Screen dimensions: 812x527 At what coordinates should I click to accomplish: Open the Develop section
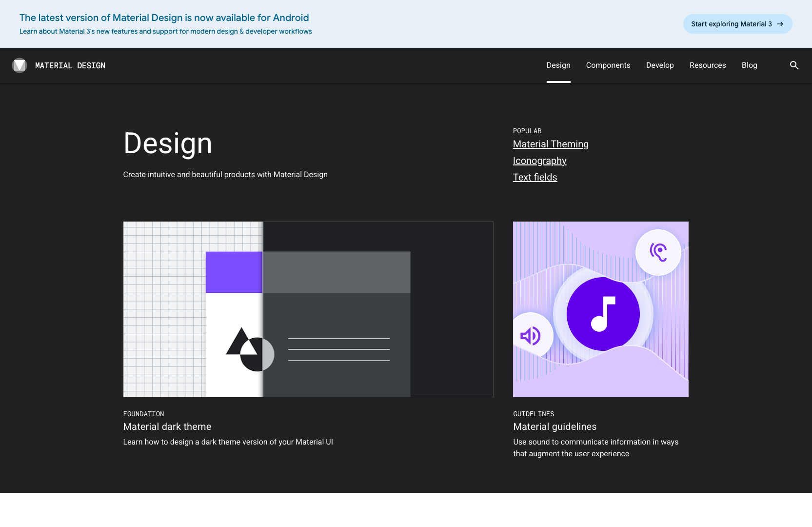660,65
